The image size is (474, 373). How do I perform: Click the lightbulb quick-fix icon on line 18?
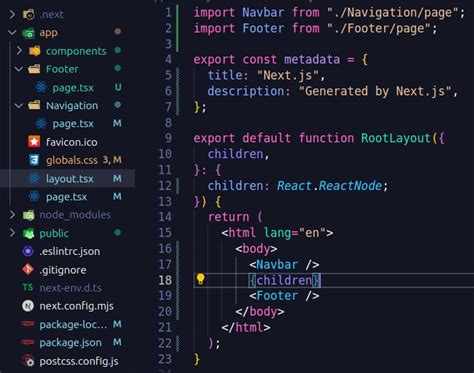pyautogui.click(x=200, y=279)
